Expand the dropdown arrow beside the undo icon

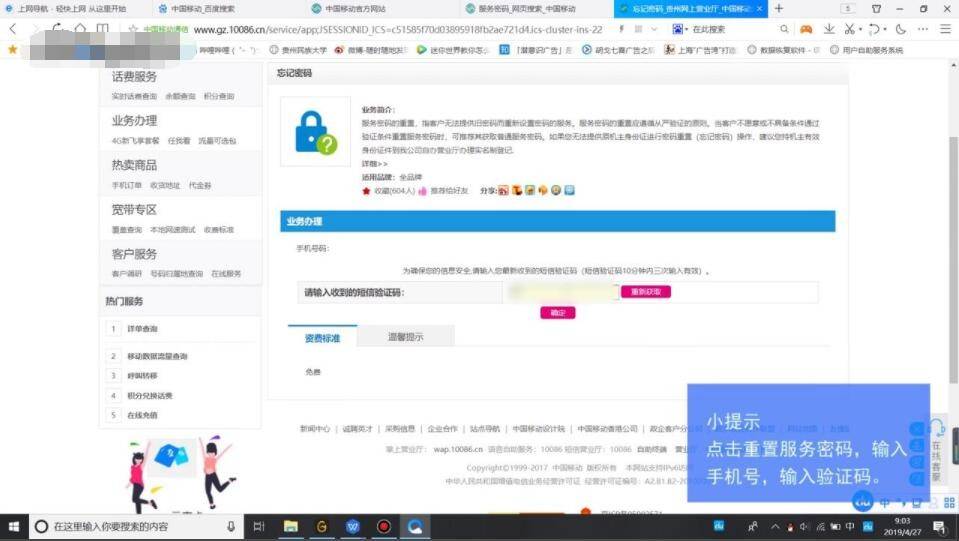click(x=884, y=29)
